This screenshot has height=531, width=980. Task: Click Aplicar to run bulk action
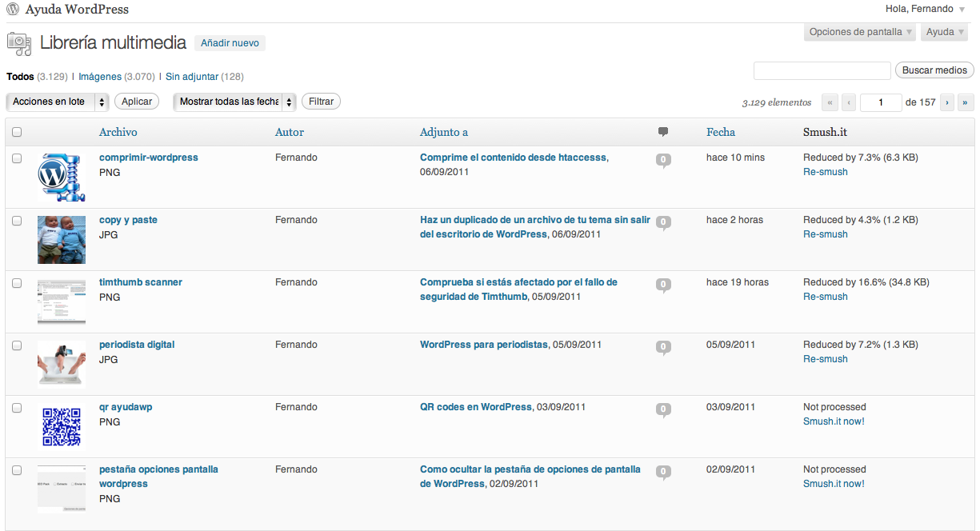(137, 102)
